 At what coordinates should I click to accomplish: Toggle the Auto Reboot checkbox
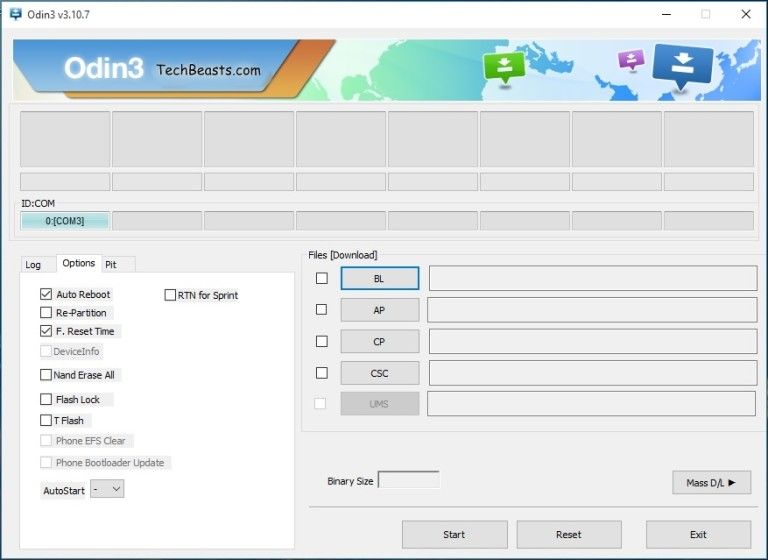pos(46,294)
